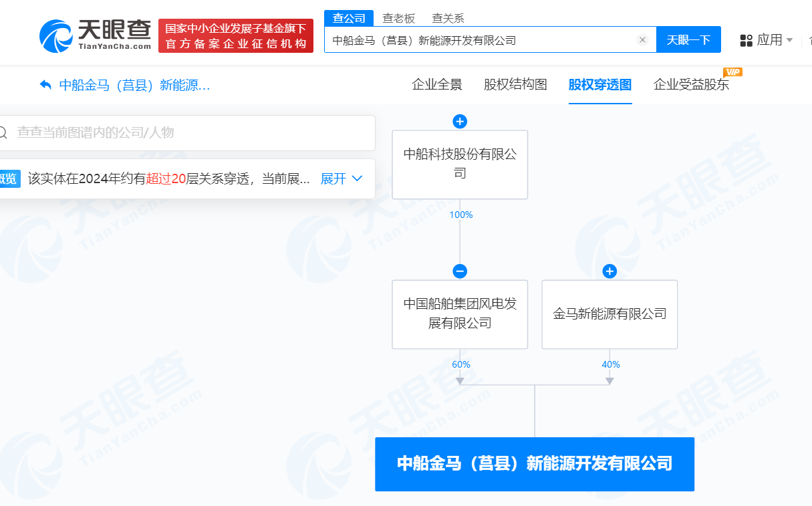Open the 中船金马（莒县）新能源… company link

pos(135,85)
